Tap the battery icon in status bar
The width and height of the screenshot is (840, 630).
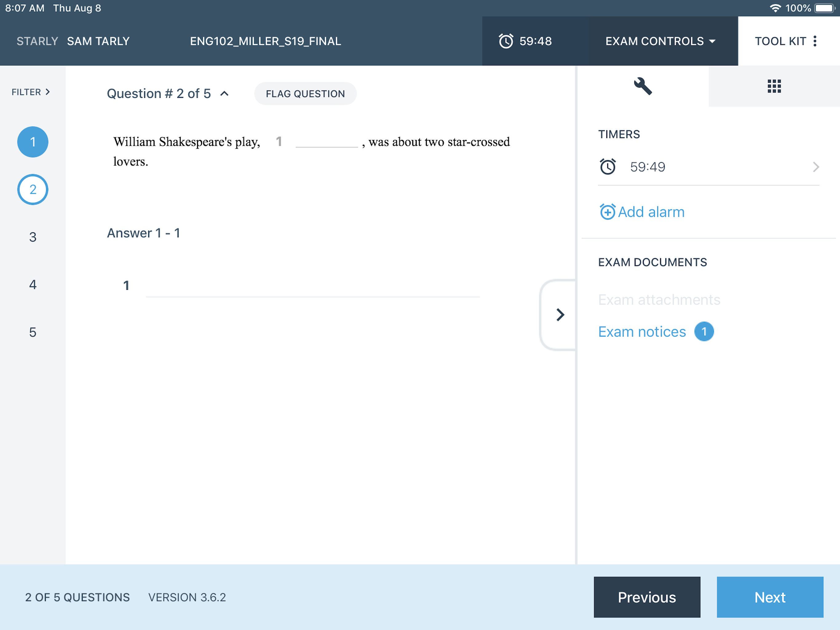point(824,8)
